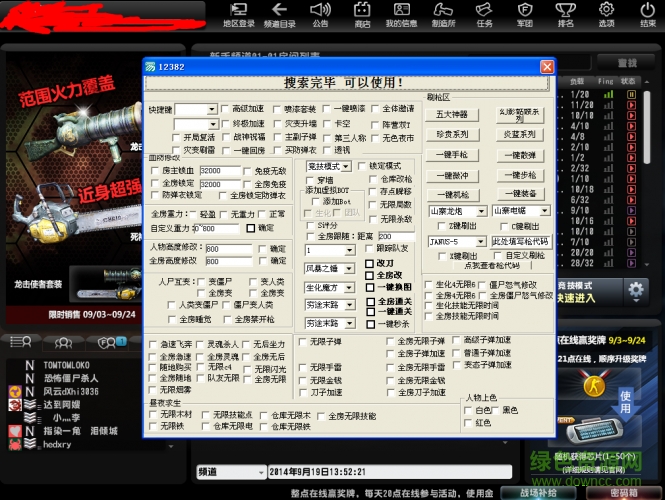Open the 排名 ranking icon
This screenshot has width=665, height=500.
[565, 14]
